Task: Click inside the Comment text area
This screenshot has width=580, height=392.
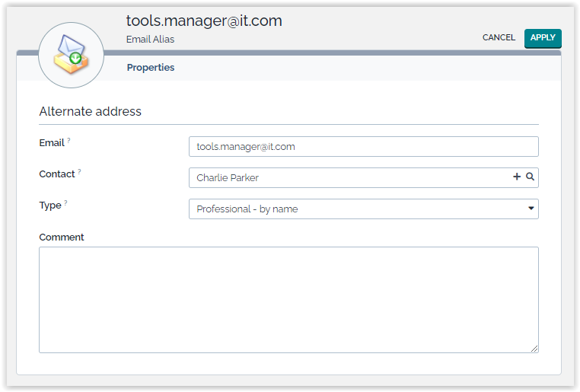Action: pos(288,300)
